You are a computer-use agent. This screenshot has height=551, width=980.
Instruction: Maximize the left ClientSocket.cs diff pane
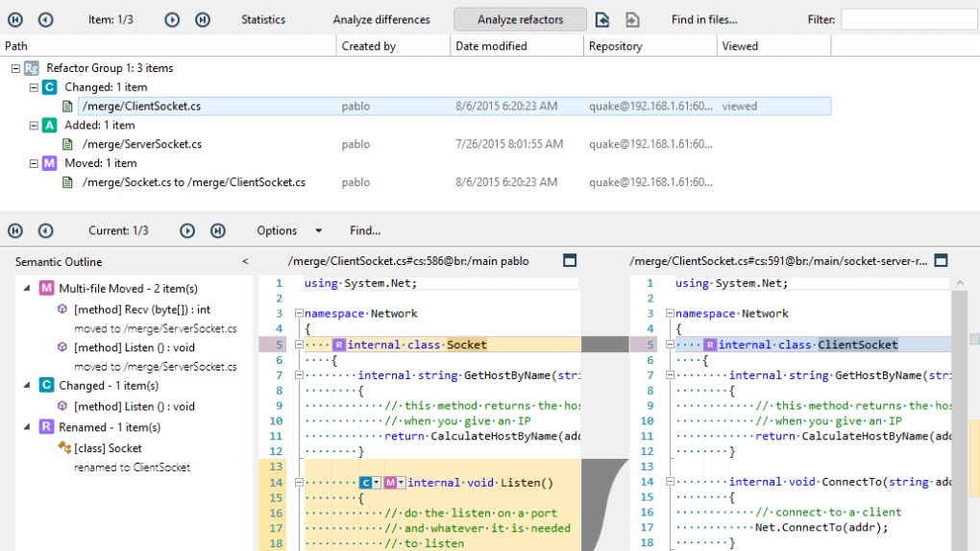[570, 260]
